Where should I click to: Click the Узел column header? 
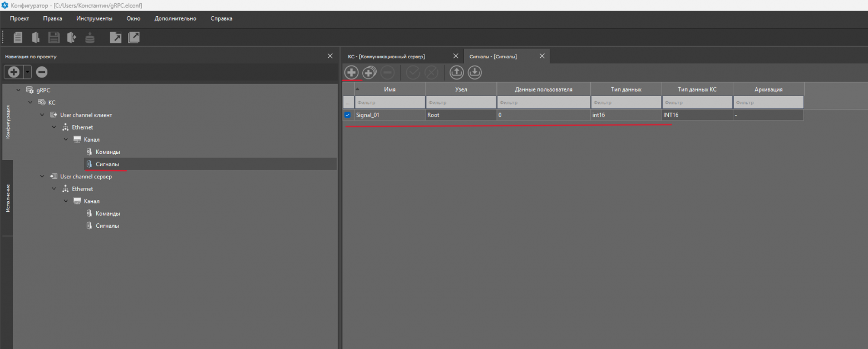point(461,89)
